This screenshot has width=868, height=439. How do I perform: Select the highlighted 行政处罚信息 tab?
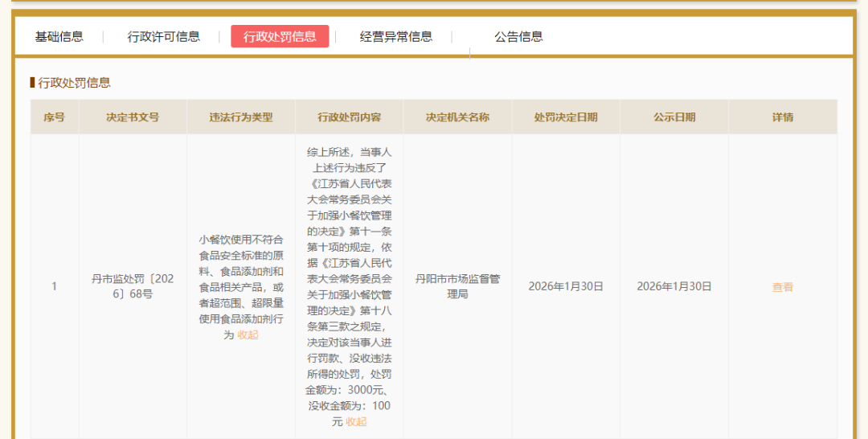click(x=280, y=36)
